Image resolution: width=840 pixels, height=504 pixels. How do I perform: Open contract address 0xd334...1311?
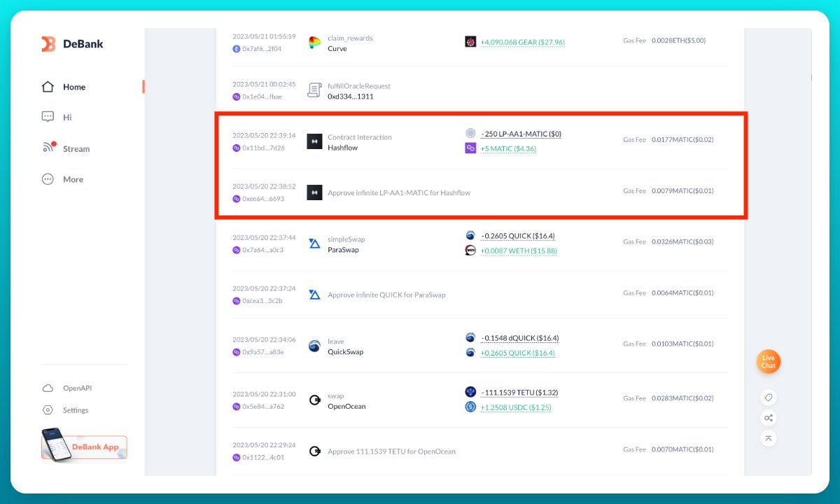click(351, 97)
